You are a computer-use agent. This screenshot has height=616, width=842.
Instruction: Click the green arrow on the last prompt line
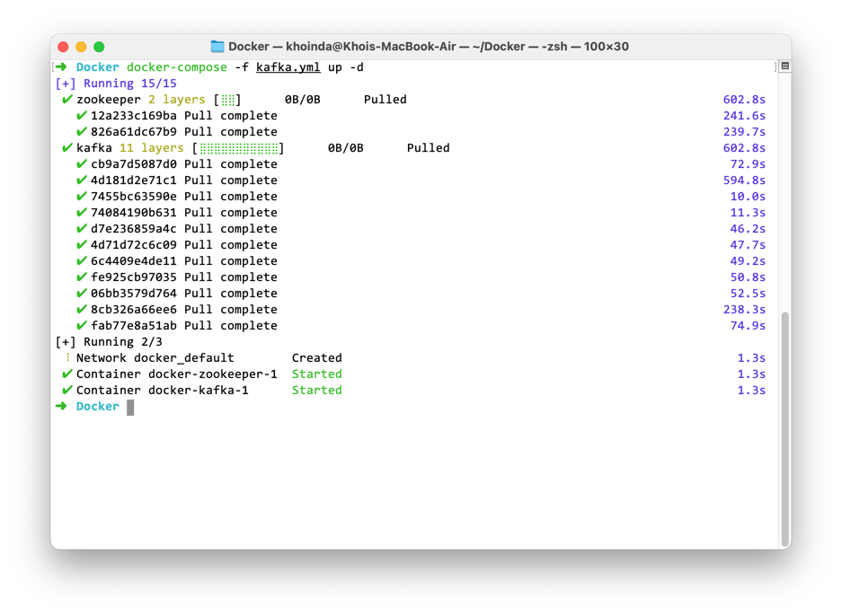click(x=61, y=407)
